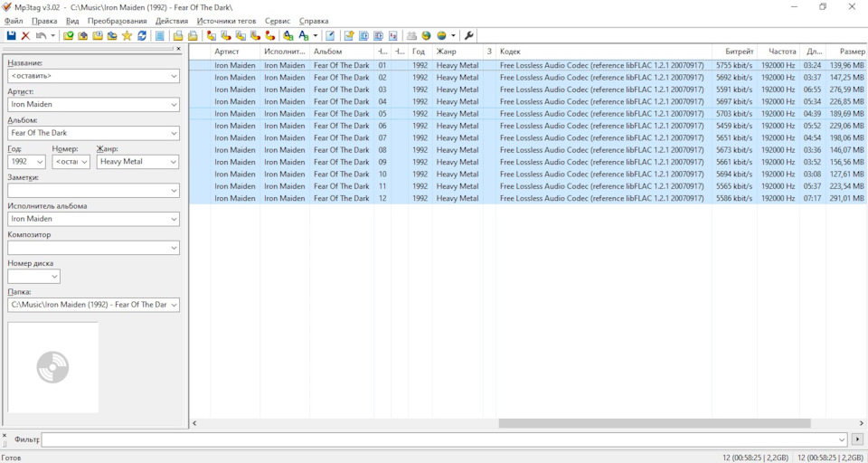Open the Сервис menu
The image size is (868, 463).
(278, 21)
